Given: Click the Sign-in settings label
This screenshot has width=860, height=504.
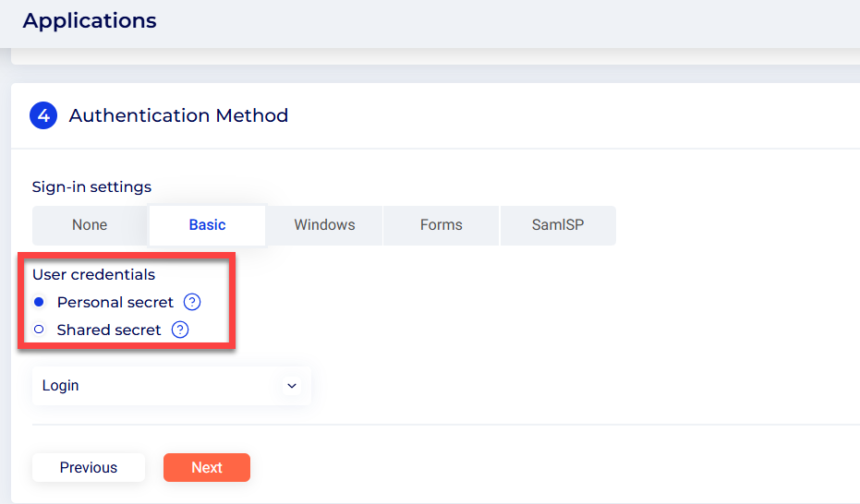Looking at the screenshot, I should click(x=91, y=186).
